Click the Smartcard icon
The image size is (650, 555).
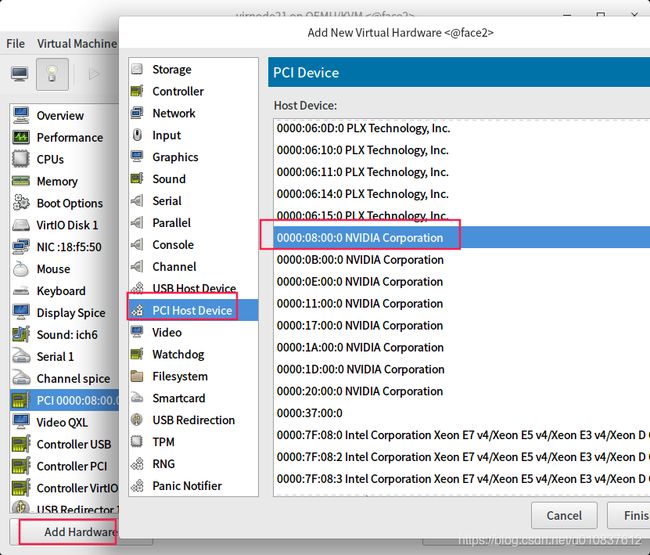tap(137, 398)
